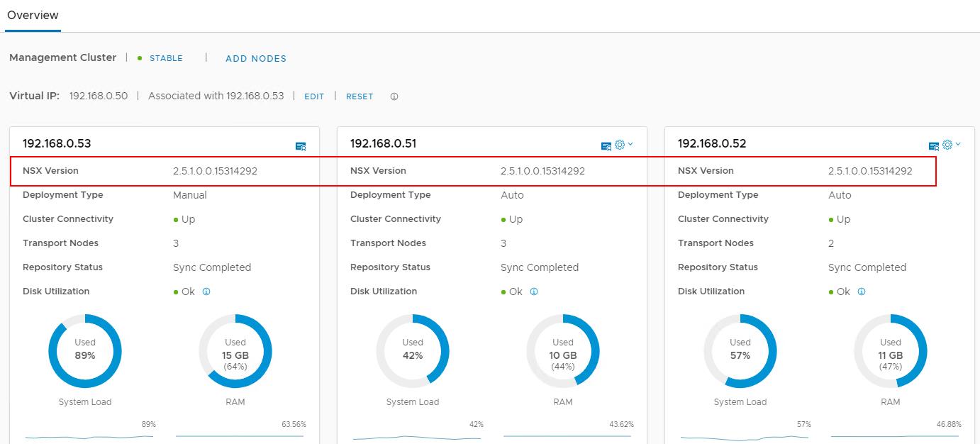The height and width of the screenshot is (444, 980).
Task: Click the Manual deployment type value
Action: [190, 195]
